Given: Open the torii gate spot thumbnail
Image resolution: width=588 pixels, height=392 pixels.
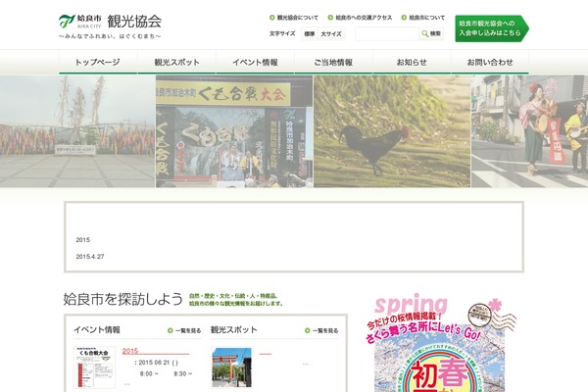Looking at the screenshot, I should pos(231,367).
